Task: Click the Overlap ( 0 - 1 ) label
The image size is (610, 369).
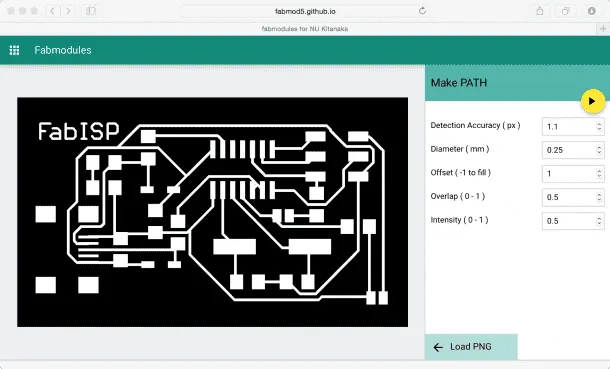Action: pyautogui.click(x=458, y=196)
